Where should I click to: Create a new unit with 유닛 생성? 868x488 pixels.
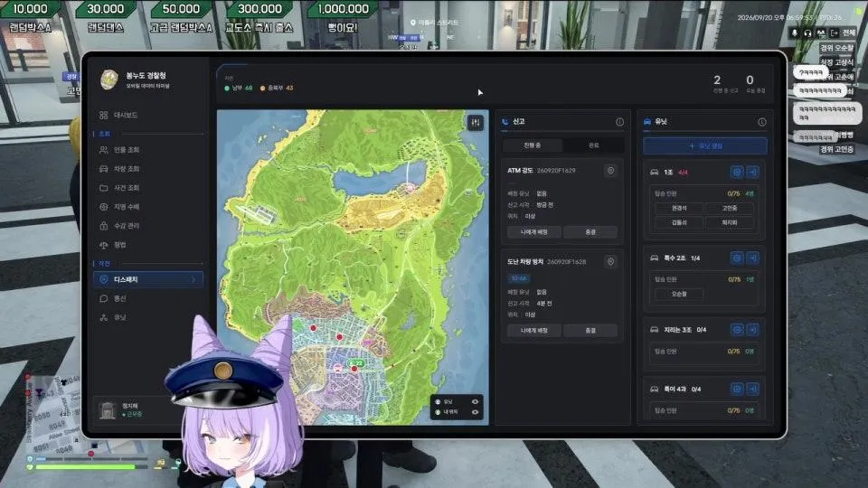tap(704, 146)
